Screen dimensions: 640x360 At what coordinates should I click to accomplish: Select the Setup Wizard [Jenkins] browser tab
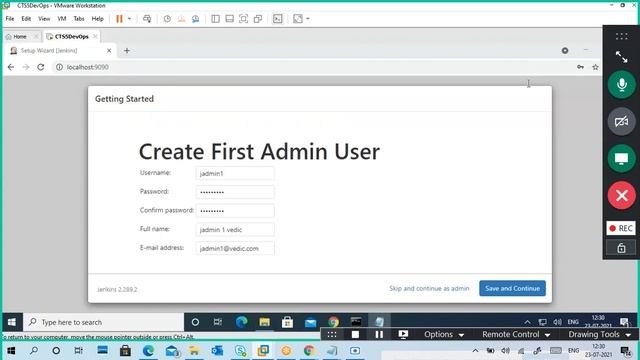(x=49, y=51)
